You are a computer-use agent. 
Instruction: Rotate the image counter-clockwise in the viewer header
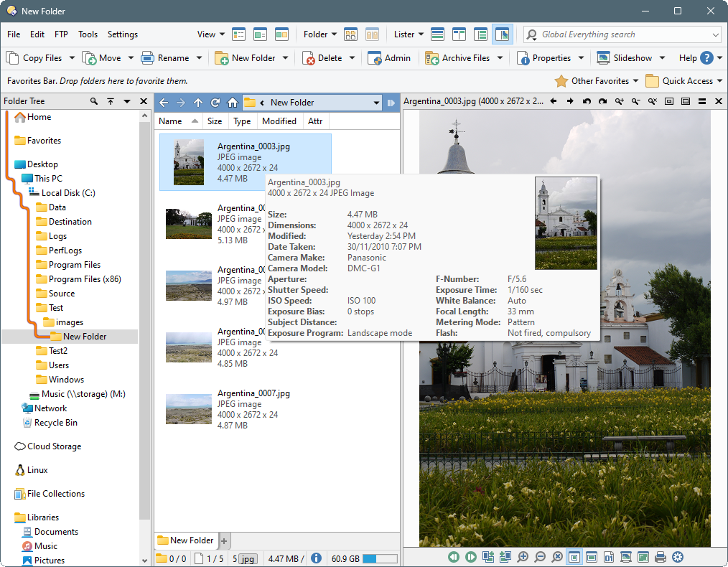point(587,102)
